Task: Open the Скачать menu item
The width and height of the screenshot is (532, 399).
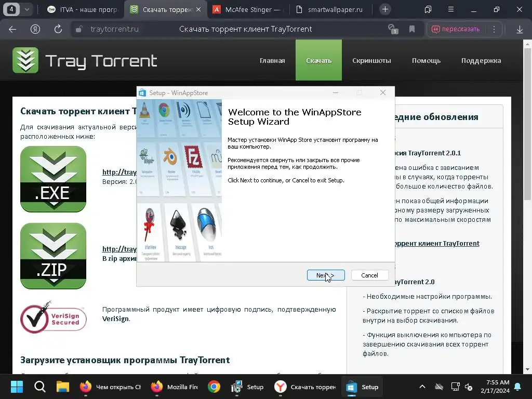Action: click(x=318, y=60)
